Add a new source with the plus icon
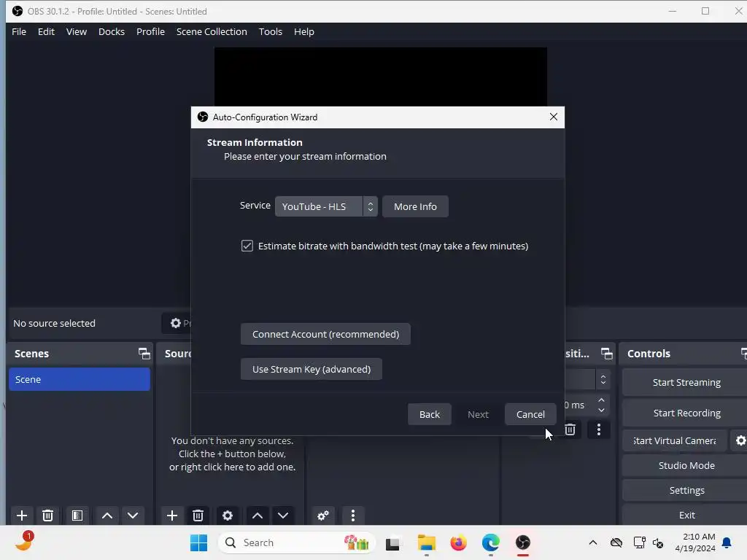The height and width of the screenshot is (560, 747). point(172,516)
